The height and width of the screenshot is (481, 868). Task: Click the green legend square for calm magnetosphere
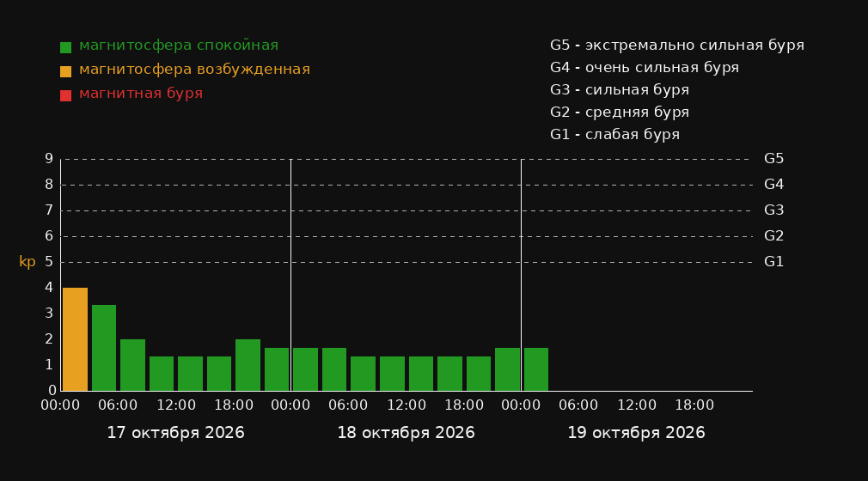pos(65,47)
